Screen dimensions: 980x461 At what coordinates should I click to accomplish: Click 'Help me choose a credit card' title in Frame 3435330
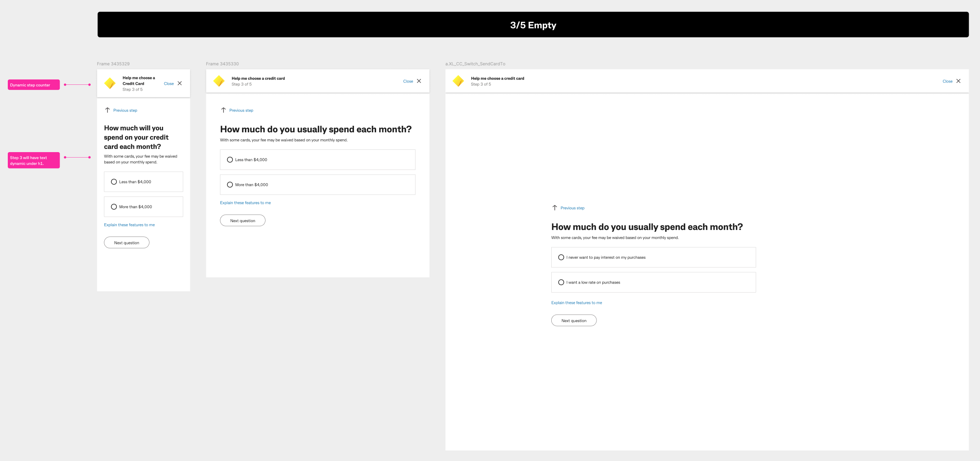coord(258,78)
